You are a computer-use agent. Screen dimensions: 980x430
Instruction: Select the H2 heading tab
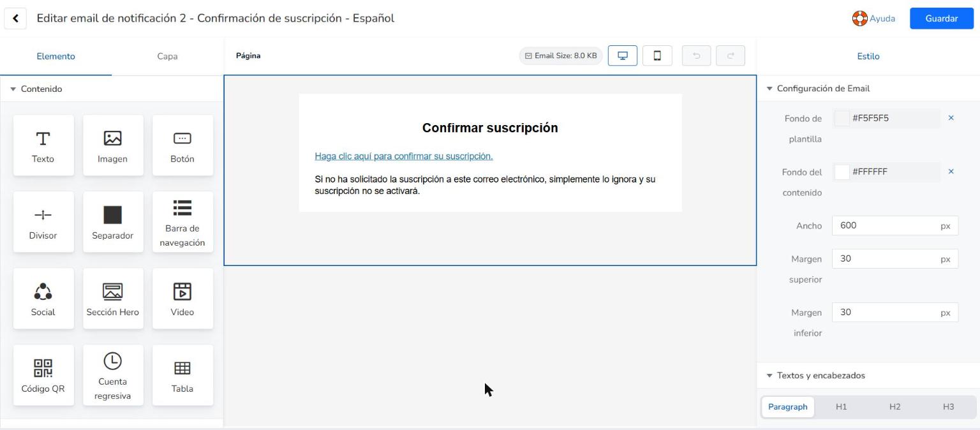895,407
